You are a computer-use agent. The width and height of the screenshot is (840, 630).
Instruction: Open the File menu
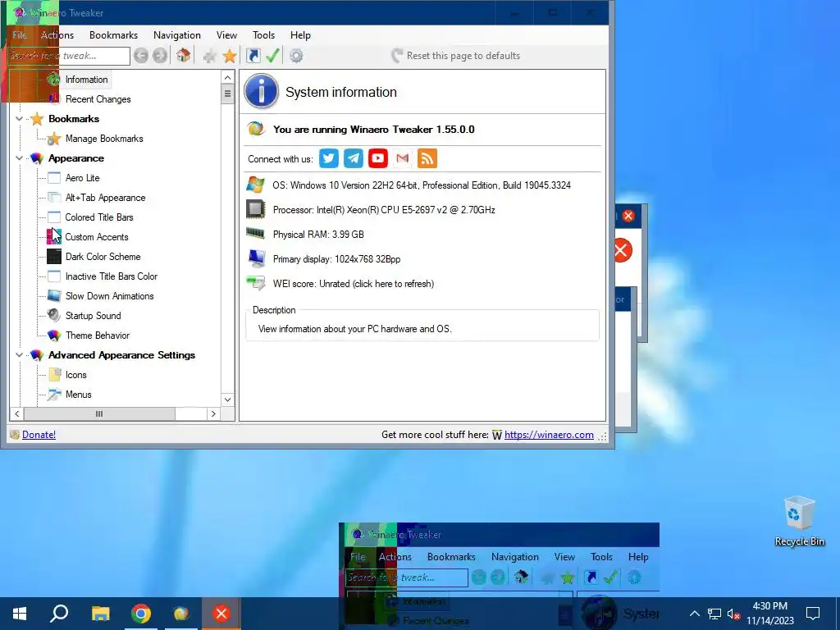click(x=20, y=35)
